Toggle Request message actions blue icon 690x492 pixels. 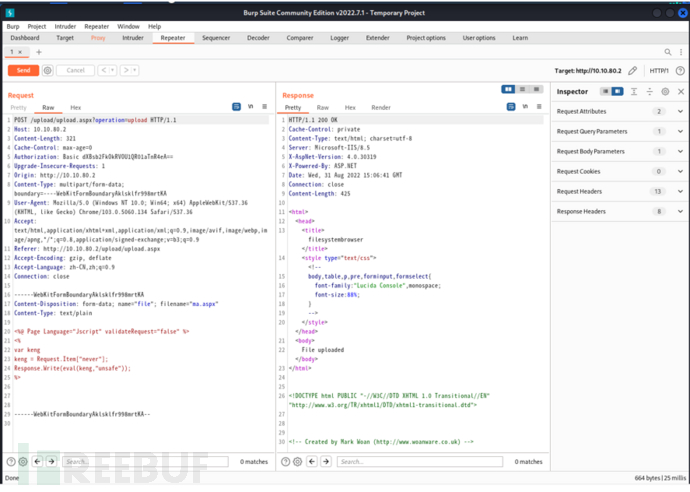[236, 106]
